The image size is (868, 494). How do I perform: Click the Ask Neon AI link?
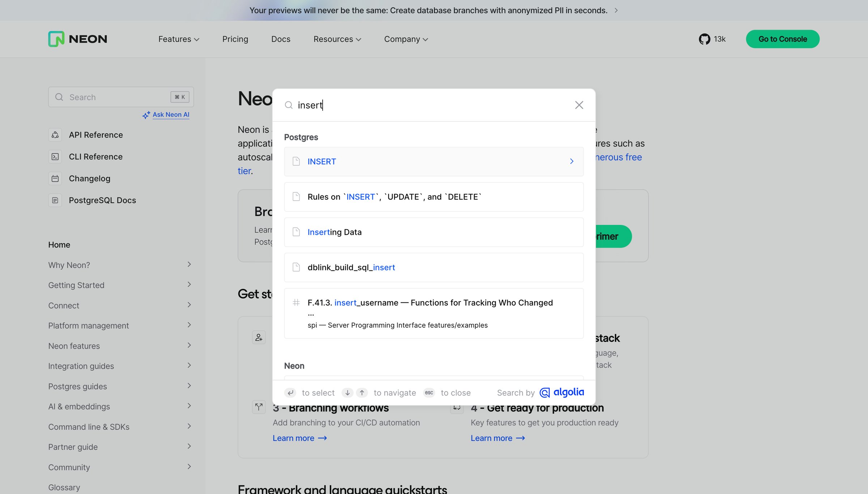[x=171, y=115]
